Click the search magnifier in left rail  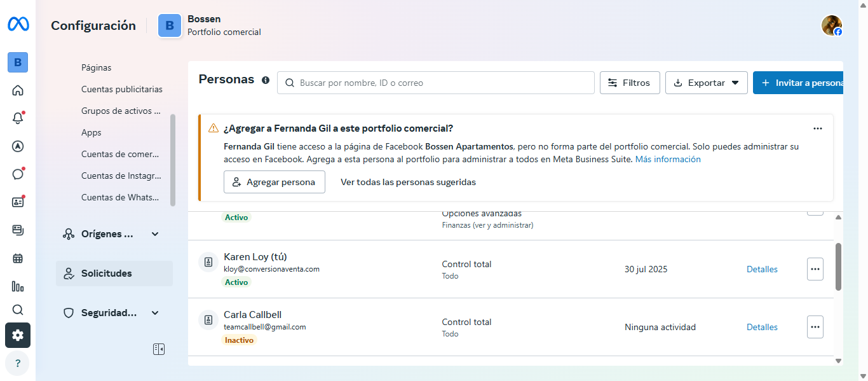point(18,310)
